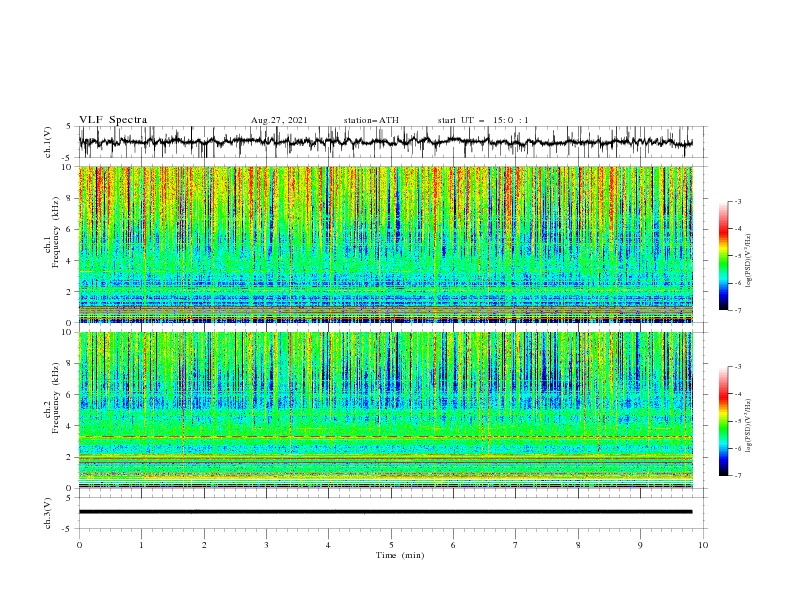Click time axis tick label '8'
792x612 pixels.
point(578,545)
